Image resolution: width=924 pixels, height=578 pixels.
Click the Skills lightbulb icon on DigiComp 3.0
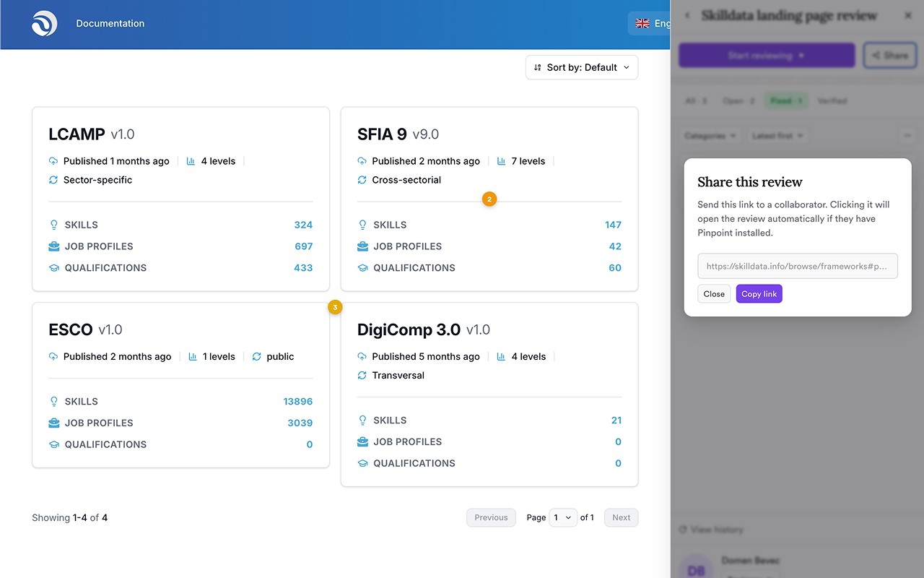point(362,420)
